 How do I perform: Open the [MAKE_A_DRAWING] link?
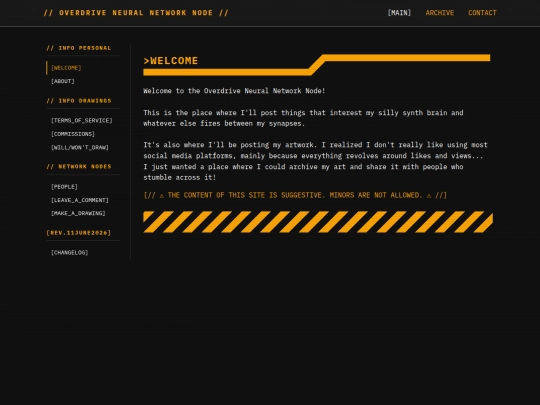(x=78, y=214)
